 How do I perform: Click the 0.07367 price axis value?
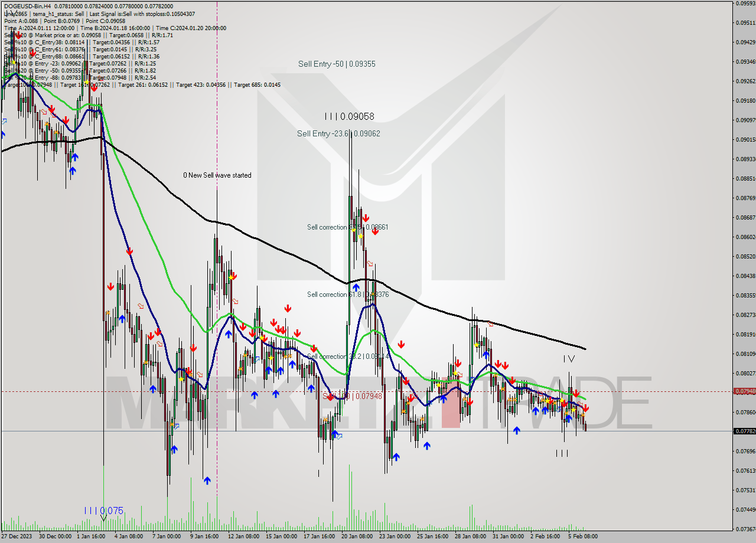tap(745, 529)
